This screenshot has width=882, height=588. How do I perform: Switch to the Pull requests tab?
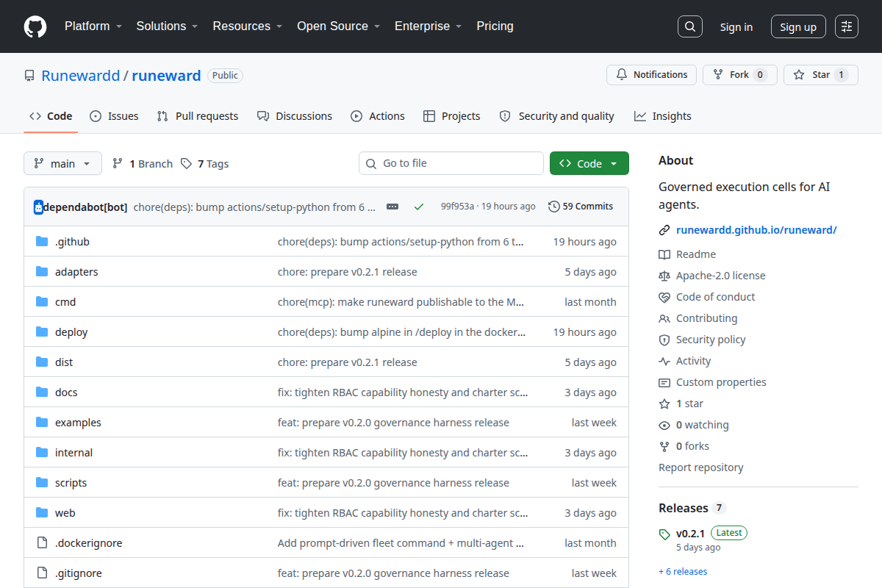(198, 116)
